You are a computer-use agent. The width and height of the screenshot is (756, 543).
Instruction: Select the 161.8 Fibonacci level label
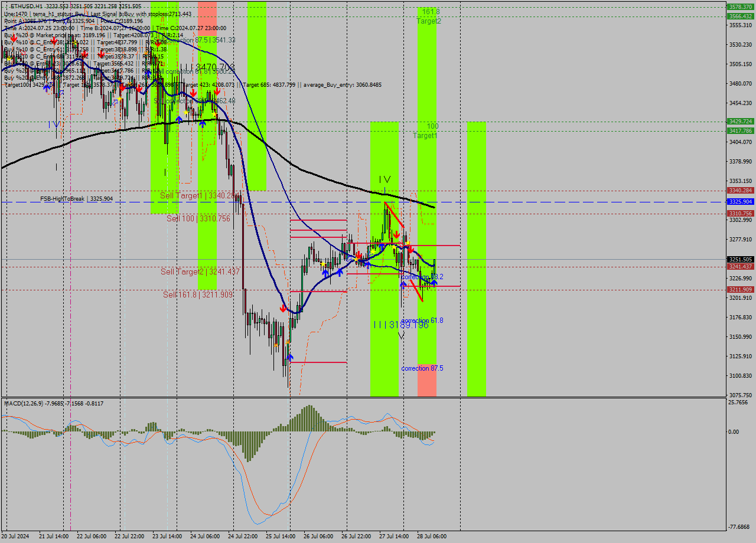click(431, 12)
